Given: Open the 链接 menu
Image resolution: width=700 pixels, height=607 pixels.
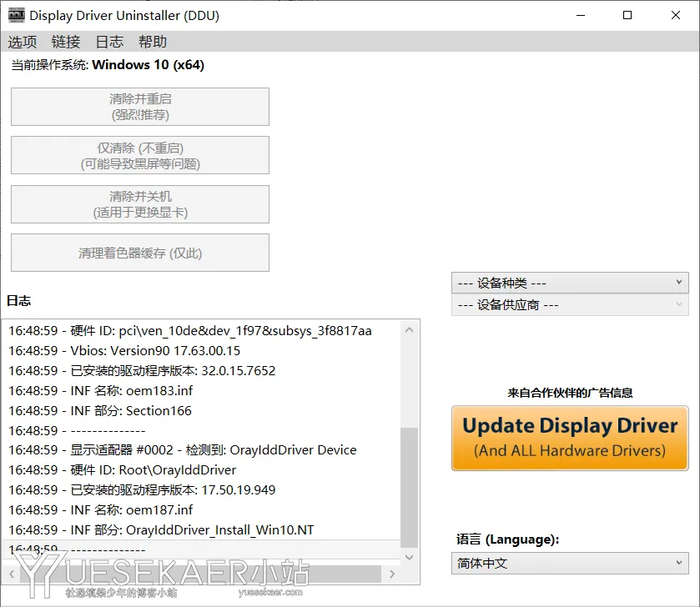Looking at the screenshot, I should [x=66, y=42].
